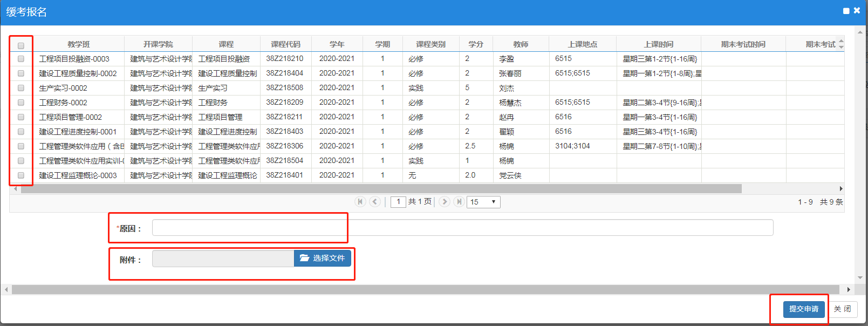Screen dimensions: 868x326
Task: Click the table's horizontal scrollbar
Action: point(378,189)
